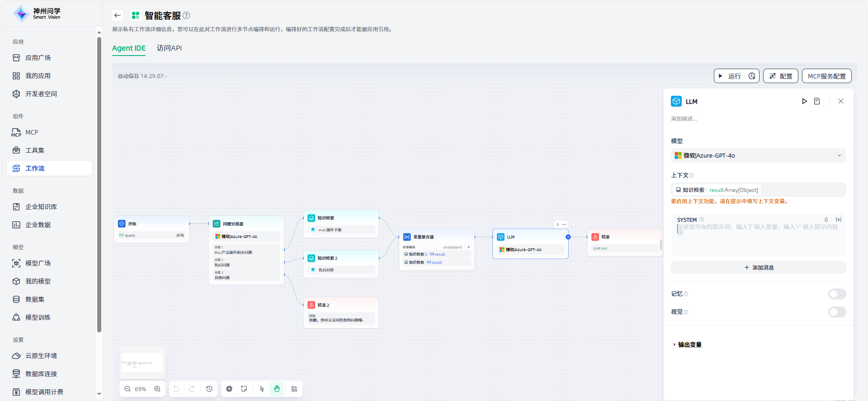868x401 pixels.
Task: Run the LLM node with the play icon
Action: [x=804, y=101]
